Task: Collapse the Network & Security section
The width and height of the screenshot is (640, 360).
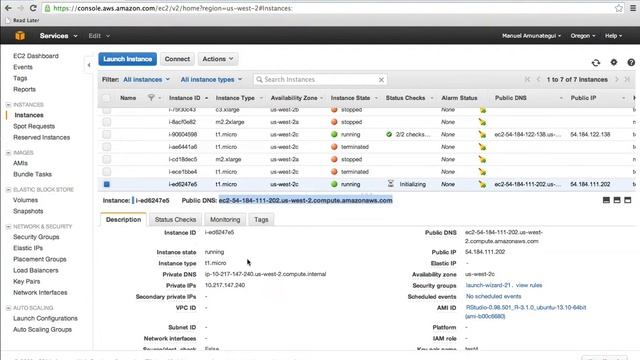Action: click(8, 227)
